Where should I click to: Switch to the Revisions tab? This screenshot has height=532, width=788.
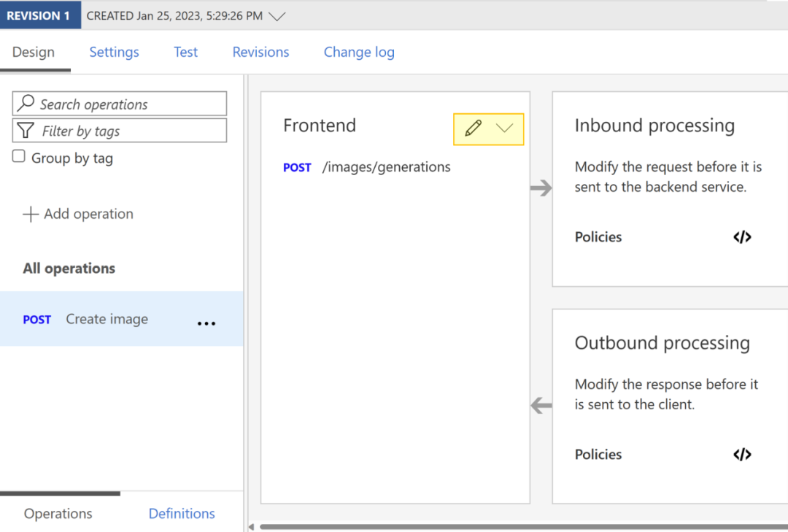click(260, 52)
